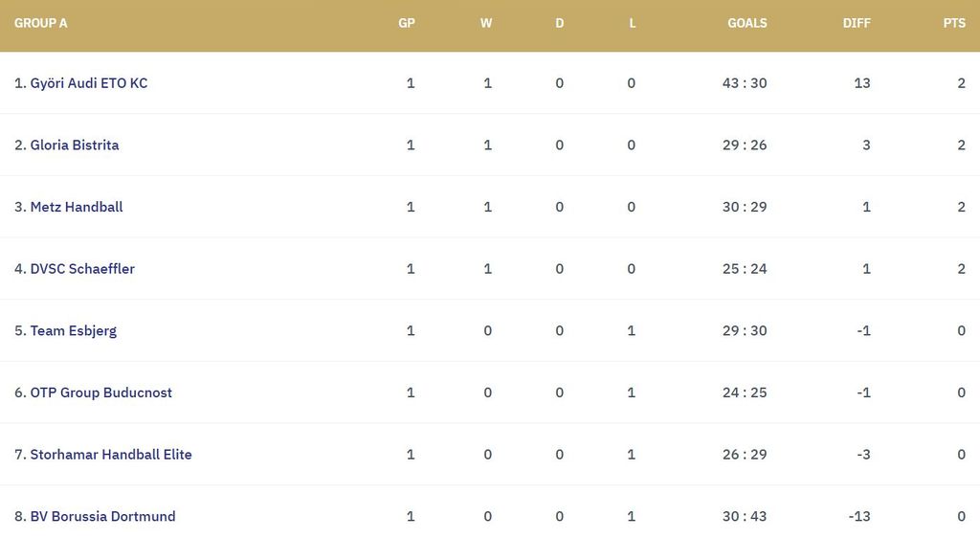Click the -13 goal difference value
This screenshot has width=980, height=538.
click(x=859, y=517)
